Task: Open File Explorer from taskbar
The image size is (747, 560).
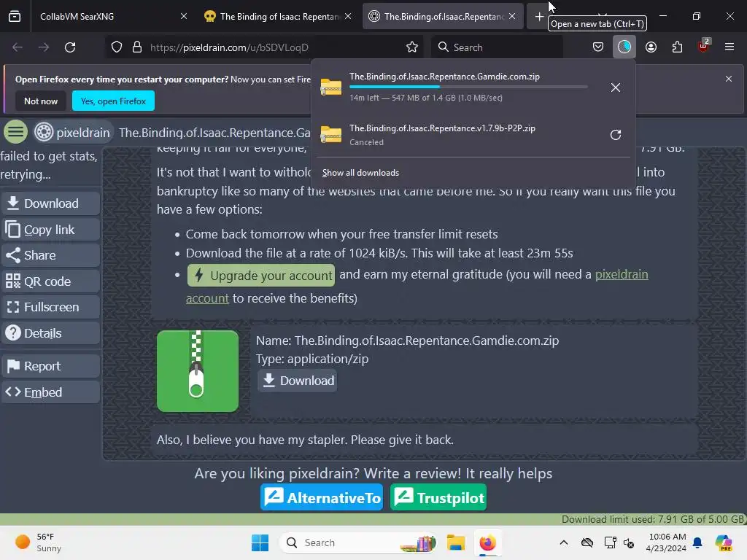Action: tap(456, 542)
